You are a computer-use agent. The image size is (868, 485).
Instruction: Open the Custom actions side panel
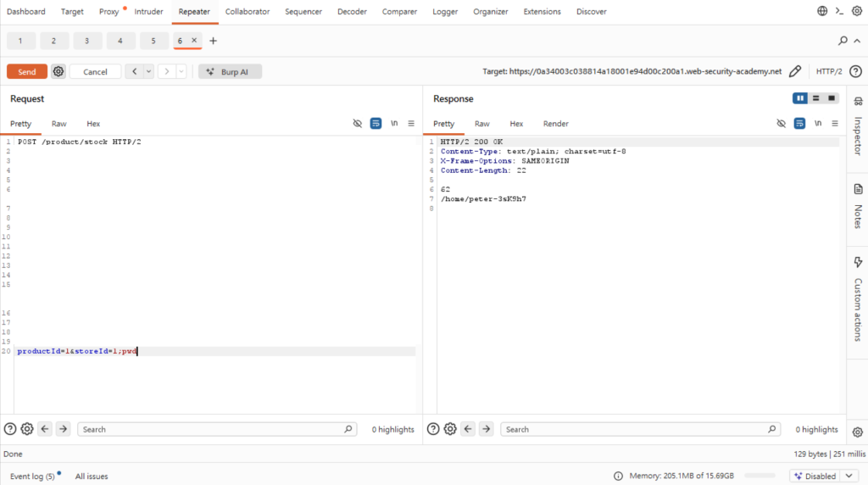pyautogui.click(x=858, y=299)
